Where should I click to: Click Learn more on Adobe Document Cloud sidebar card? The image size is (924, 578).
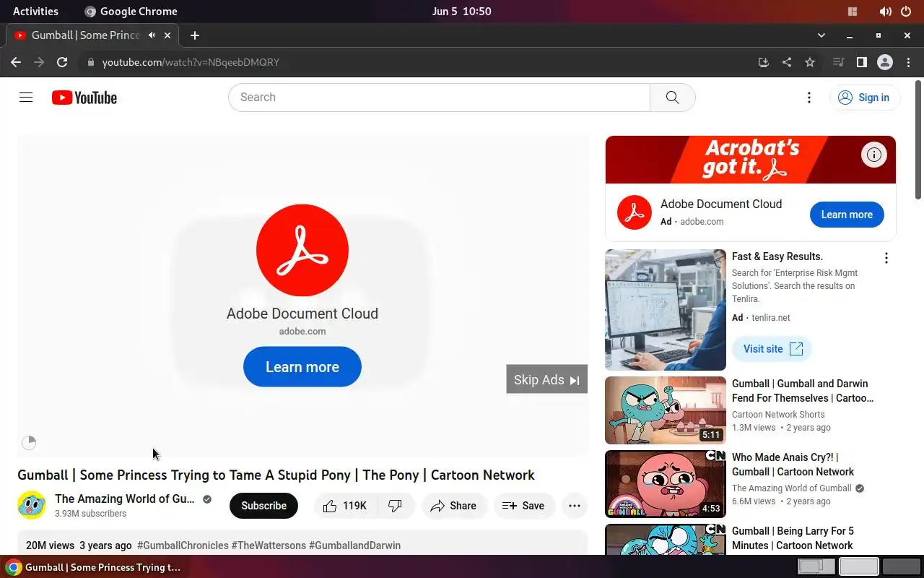pos(847,215)
